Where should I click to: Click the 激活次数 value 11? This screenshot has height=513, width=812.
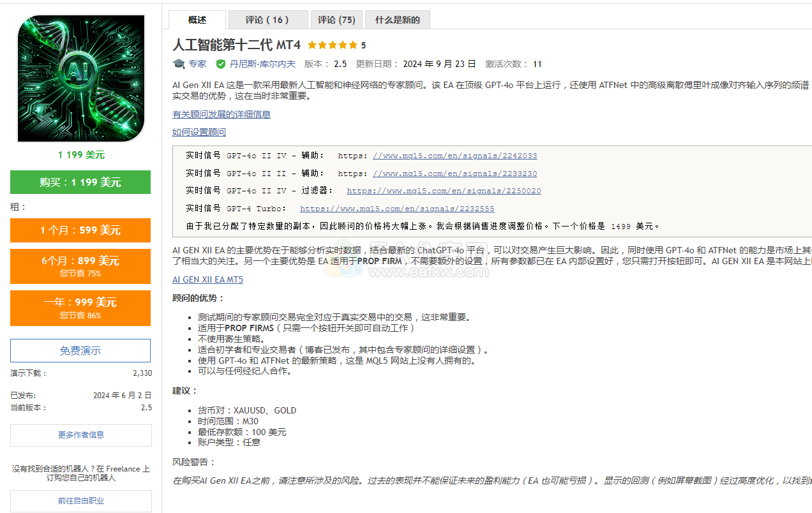pos(538,64)
